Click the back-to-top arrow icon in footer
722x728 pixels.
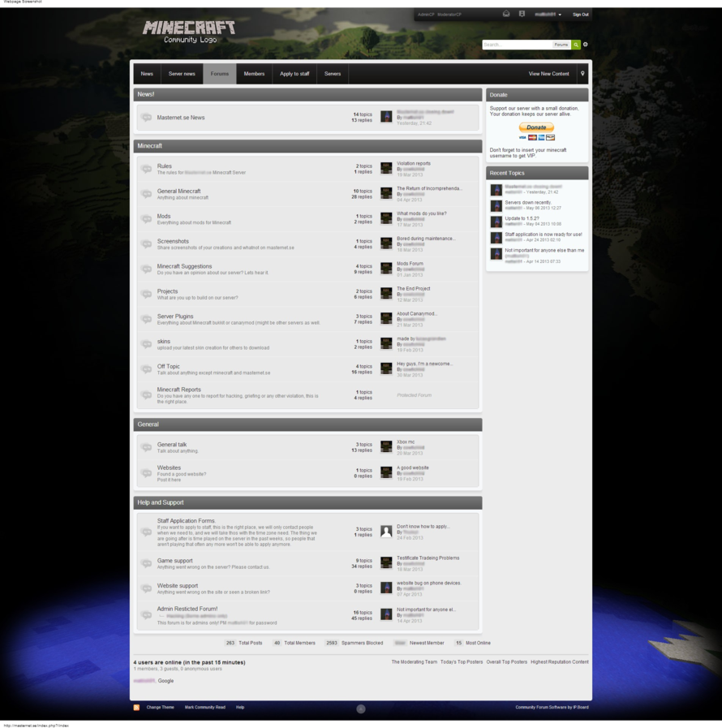point(361,709)
